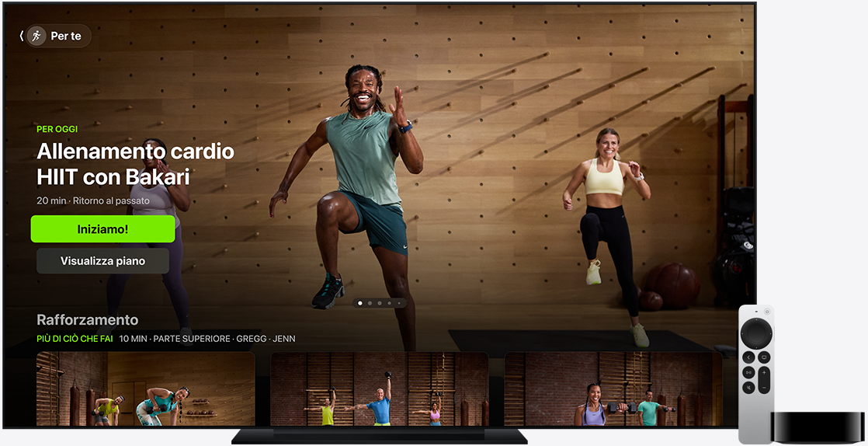
Task: Click the running figure icon
Action: [x=36, y=36]
